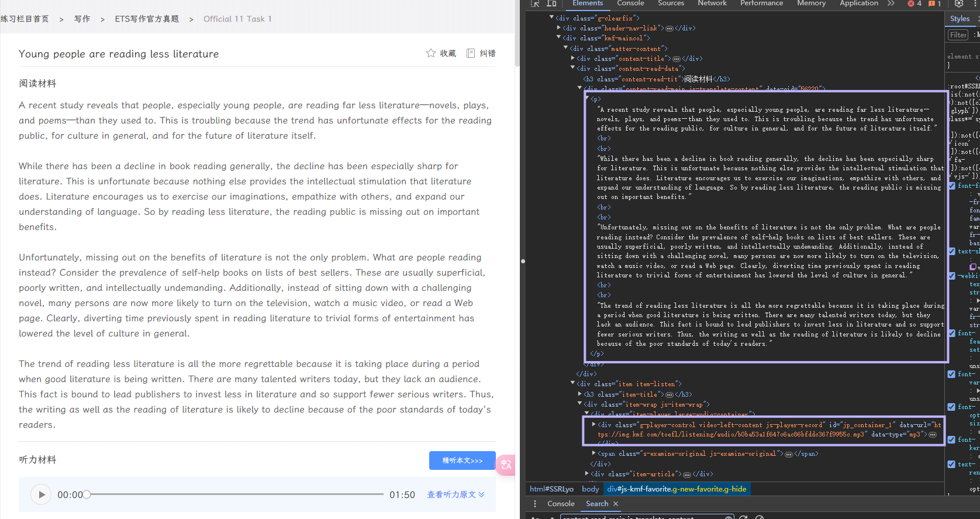Go to 写作 breadcrumb link

[82, 19]
